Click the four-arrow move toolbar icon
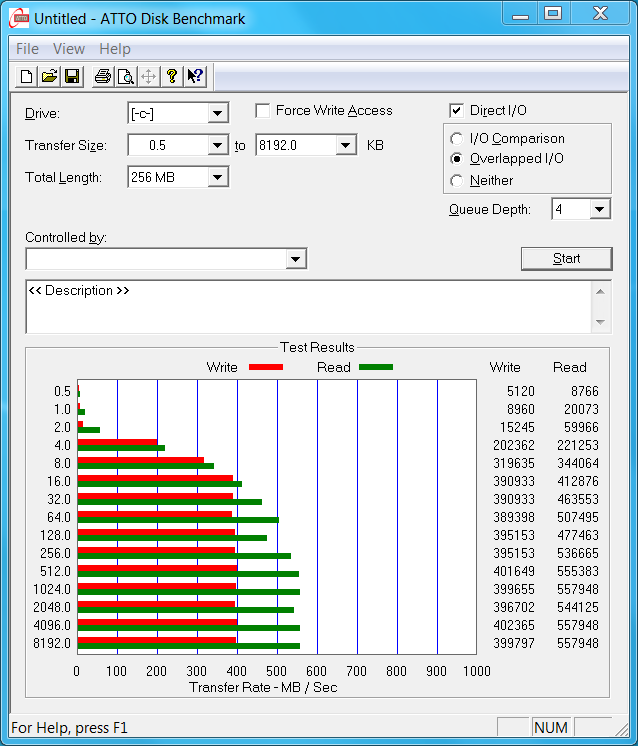Image resolution: width=638 pixels, height=746 pixels. coord(148,76)
